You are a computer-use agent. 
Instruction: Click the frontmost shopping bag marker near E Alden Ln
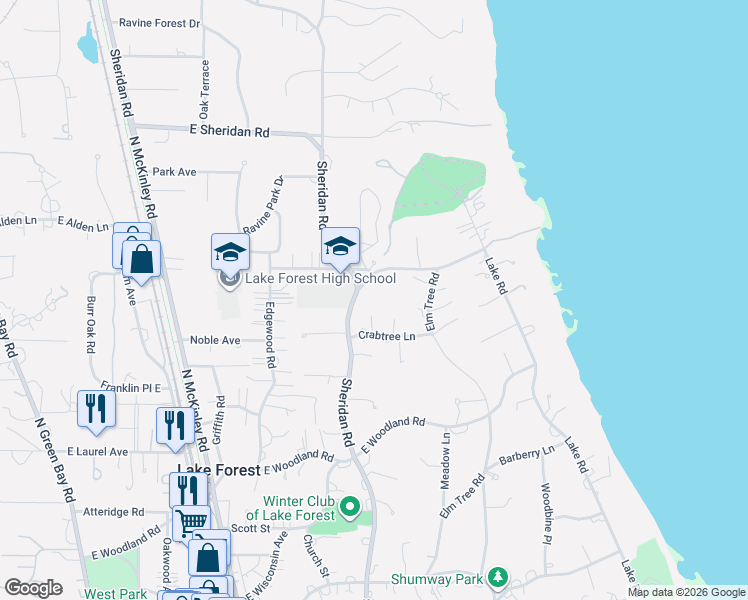141,260
